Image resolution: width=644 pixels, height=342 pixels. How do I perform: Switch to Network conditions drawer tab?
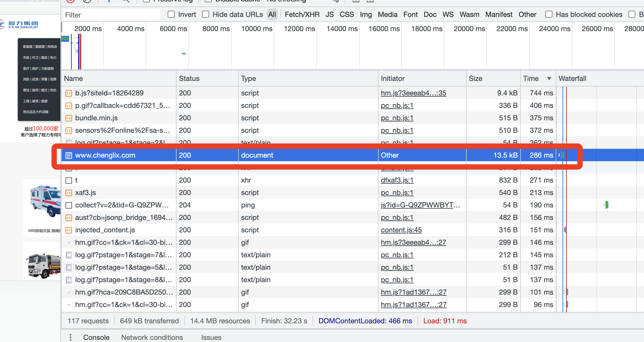[x=152, y=337]
